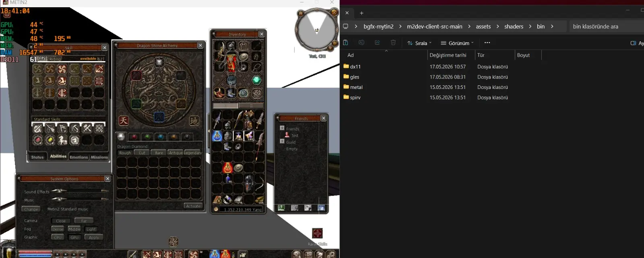
Task: Set Fog to Dense
Action: click(58, 229)
